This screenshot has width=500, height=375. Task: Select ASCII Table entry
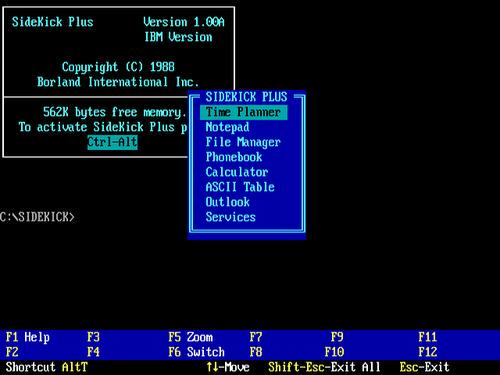tap(240, 187)
